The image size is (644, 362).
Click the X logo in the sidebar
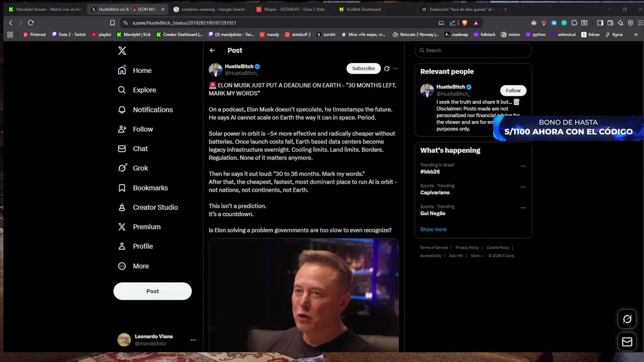click(122, 51)
